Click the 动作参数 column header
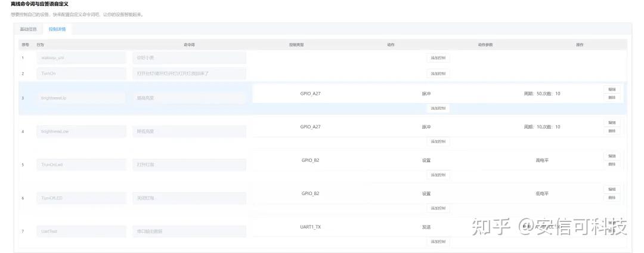Viewport: 644px width, 253px height. coord(485,44)
